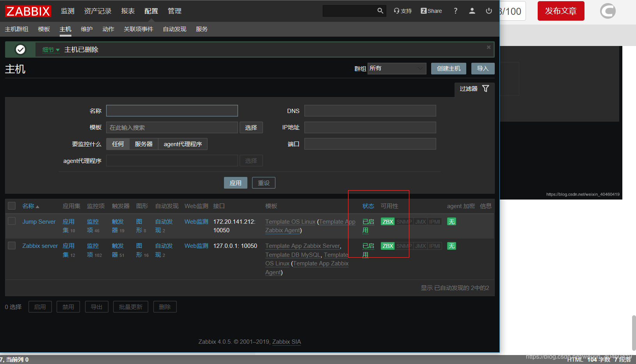Click the 发布文章 button in CSDN window

[561, 11]
